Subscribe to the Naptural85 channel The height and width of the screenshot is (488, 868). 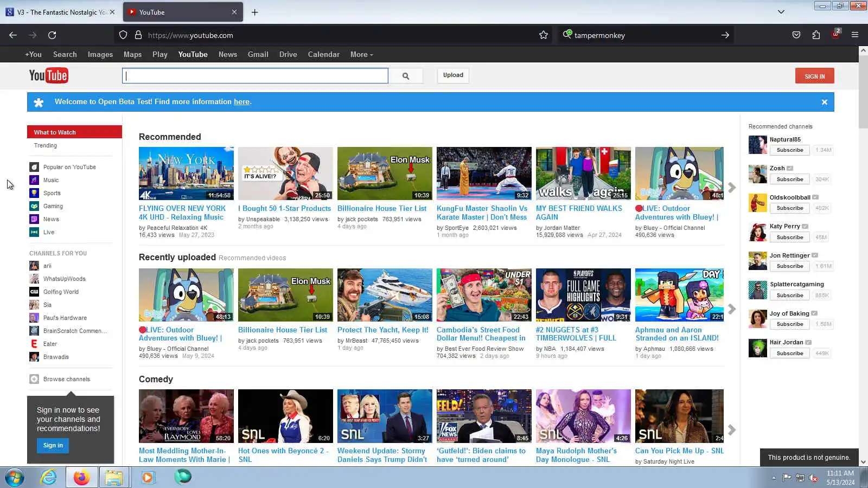click(789, 150)
